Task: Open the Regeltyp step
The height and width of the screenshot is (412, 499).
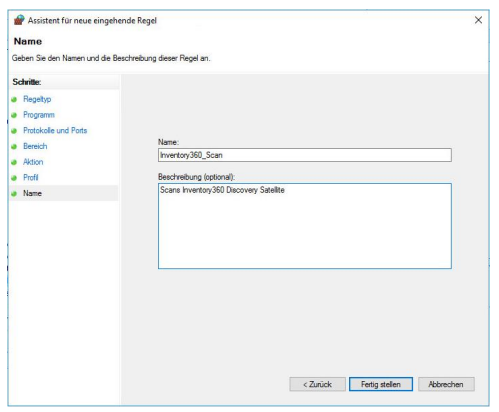Action: (x=37, y=99)
